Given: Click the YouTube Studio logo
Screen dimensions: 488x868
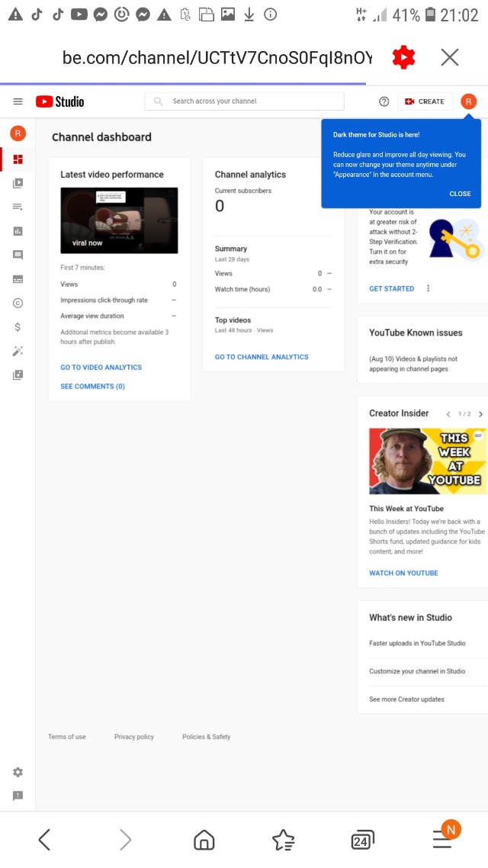Looking at the screenshot, I should [x=59, y=101].
